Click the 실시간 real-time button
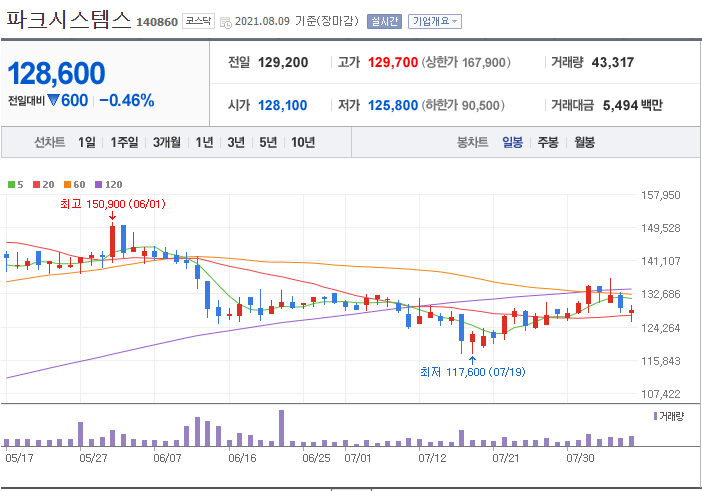702x491 pixels. (x=384, y=21)
